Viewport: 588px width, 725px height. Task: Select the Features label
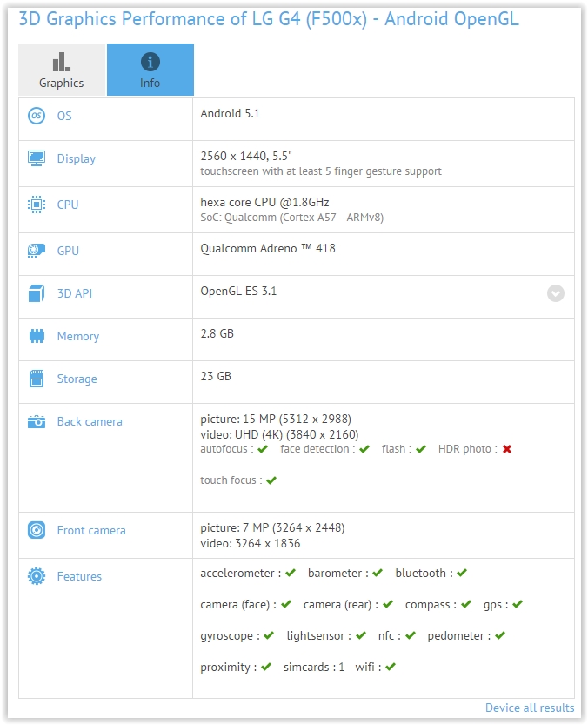coord(79,576)
